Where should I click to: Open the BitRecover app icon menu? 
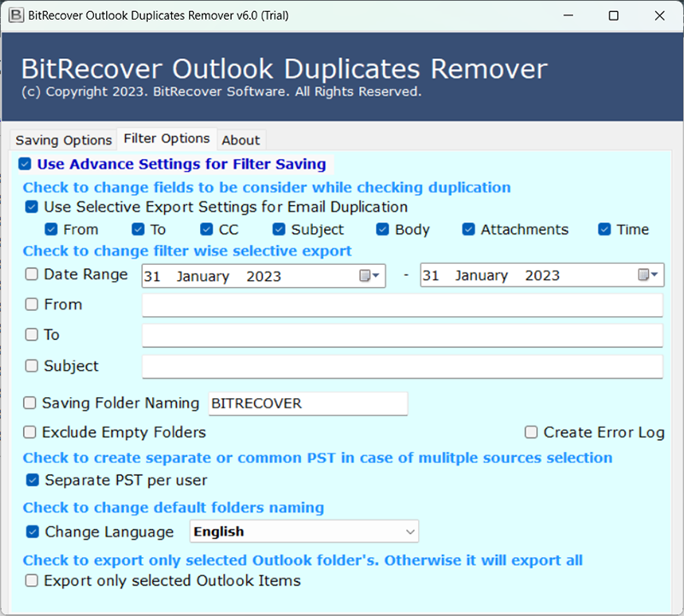coord(16,15)
